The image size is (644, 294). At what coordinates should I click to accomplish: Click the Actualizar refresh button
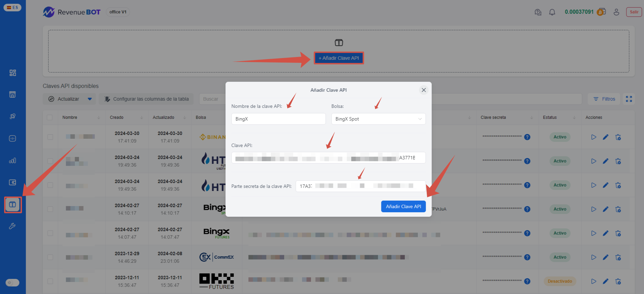coord(64,99)
